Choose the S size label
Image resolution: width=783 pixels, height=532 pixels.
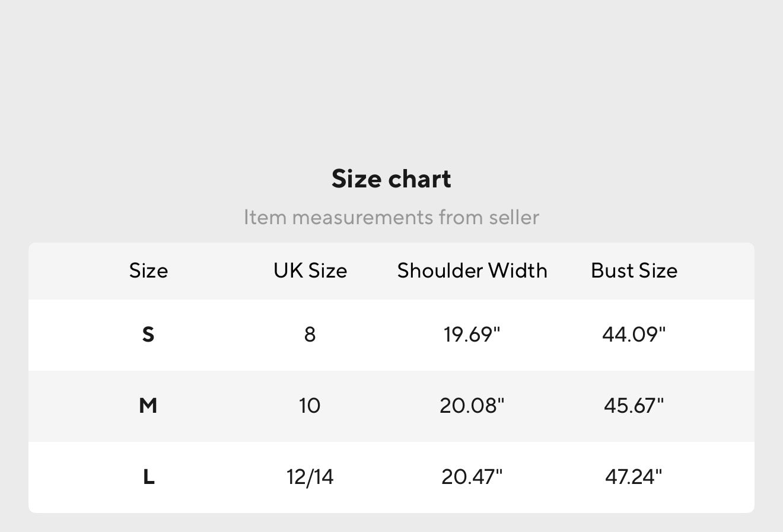pos(148,335)
